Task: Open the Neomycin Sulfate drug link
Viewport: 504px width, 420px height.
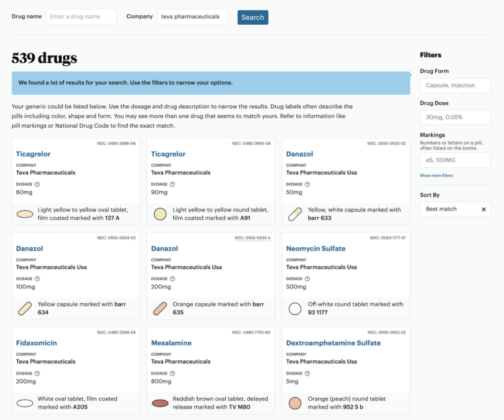Action: [x=315, y=249]
